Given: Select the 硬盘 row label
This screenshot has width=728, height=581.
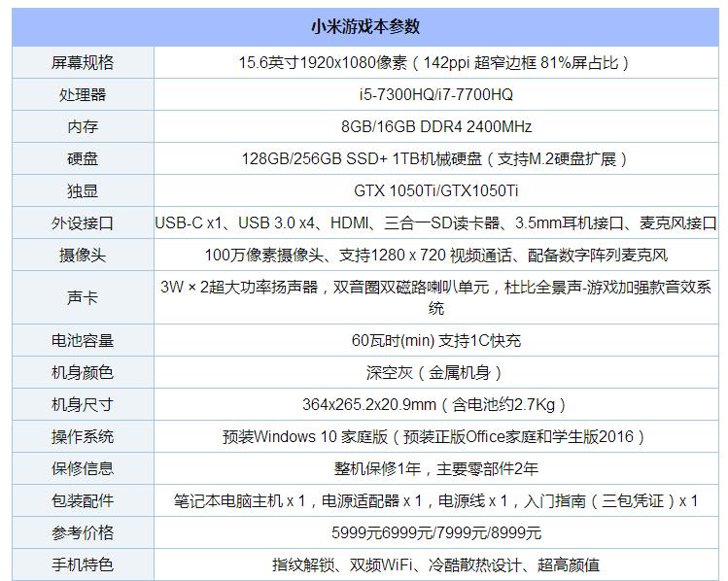Looking at the screenshot, I should 83,158.
